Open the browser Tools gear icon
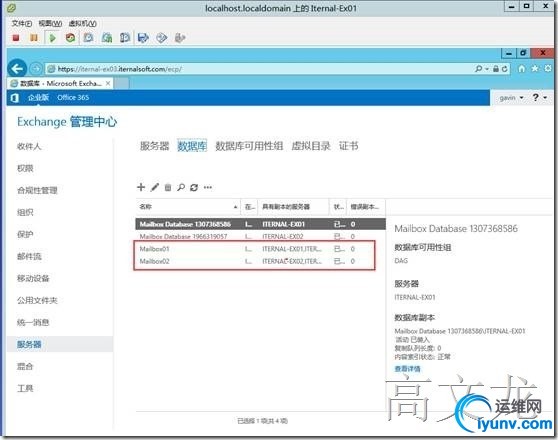Image resolution: width=558 pixels, height=440 pixels. (548, 68)
